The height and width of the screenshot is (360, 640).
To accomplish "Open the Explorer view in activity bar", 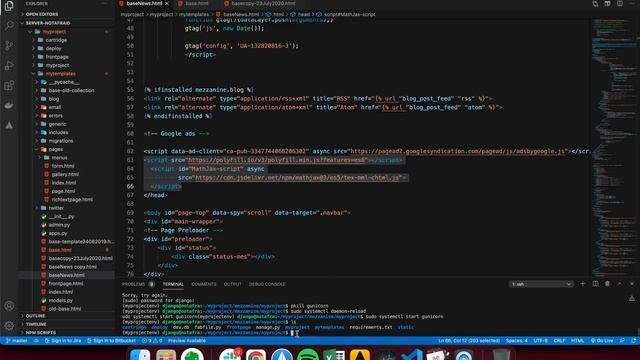I will [9, 6].
